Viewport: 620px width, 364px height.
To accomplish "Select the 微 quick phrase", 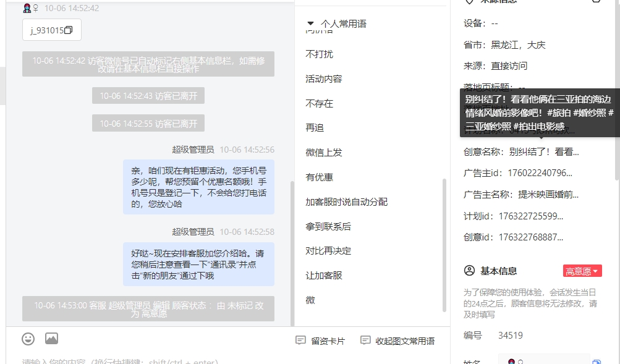I will pyautogui.click(x=310, y=300).
